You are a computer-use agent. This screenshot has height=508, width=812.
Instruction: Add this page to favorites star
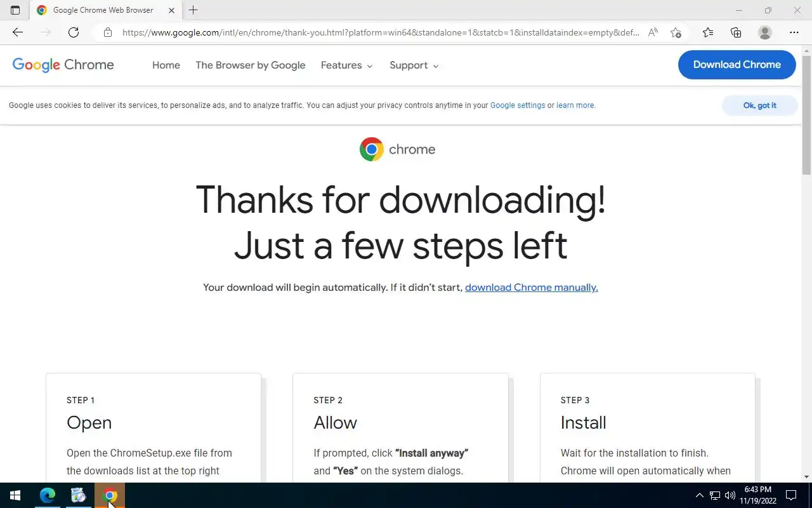pos(676,32)
